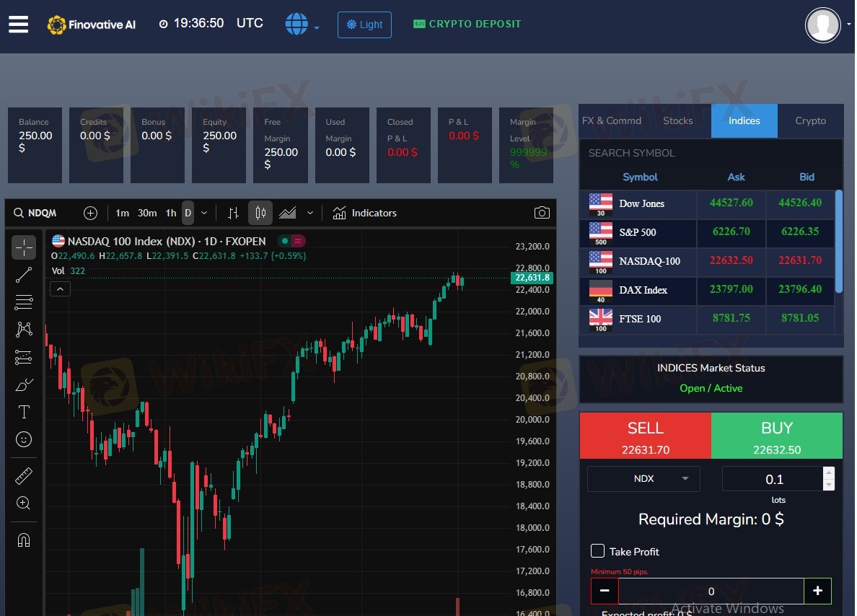Toggle the Light theme mode
Viewport: 857px width, 616px height.
(364, 25)
